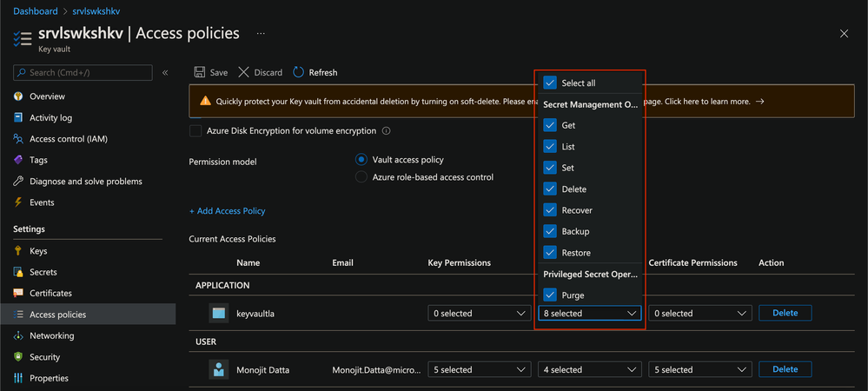Open keyvaultla Certificate Permissions dropdown
This screenshot has height=391, width=868.
[700, 314]
